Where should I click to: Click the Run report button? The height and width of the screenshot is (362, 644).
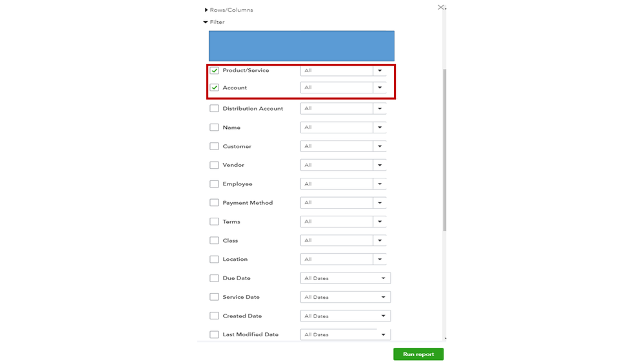[x=418, y=354]
